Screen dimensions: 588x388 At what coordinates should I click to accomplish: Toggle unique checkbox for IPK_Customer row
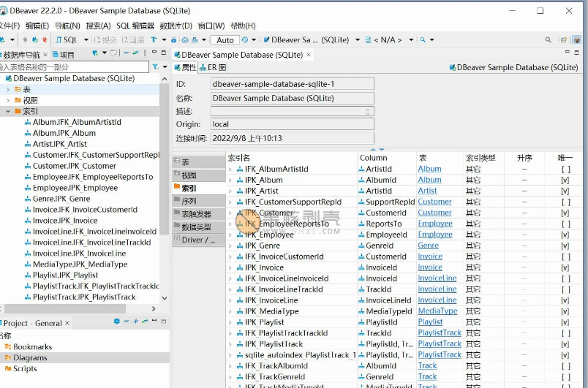pyautogui.click(x=565, y=213)
